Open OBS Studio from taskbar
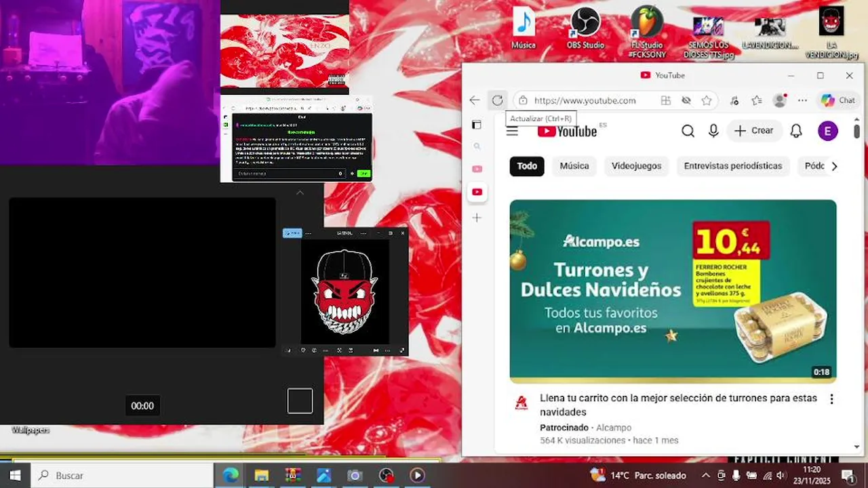This screenshot has width=868, height=488. point(387,476)
